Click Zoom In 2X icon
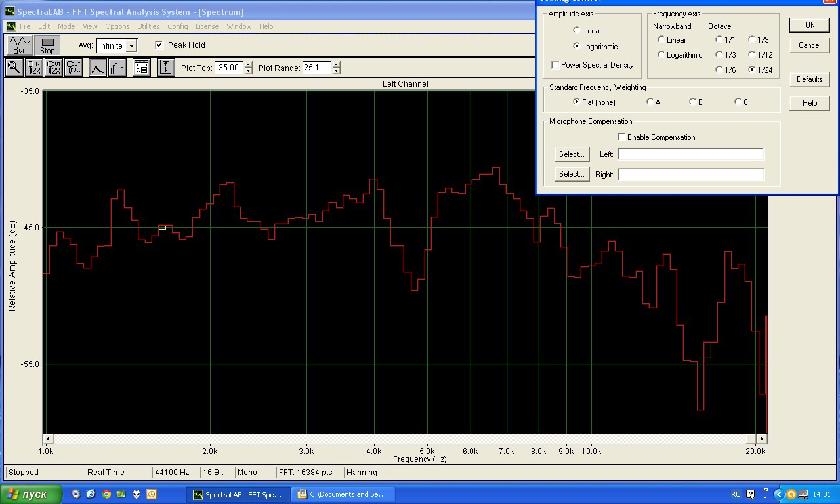Screen dimensions: 840x504 coord(34,68)
